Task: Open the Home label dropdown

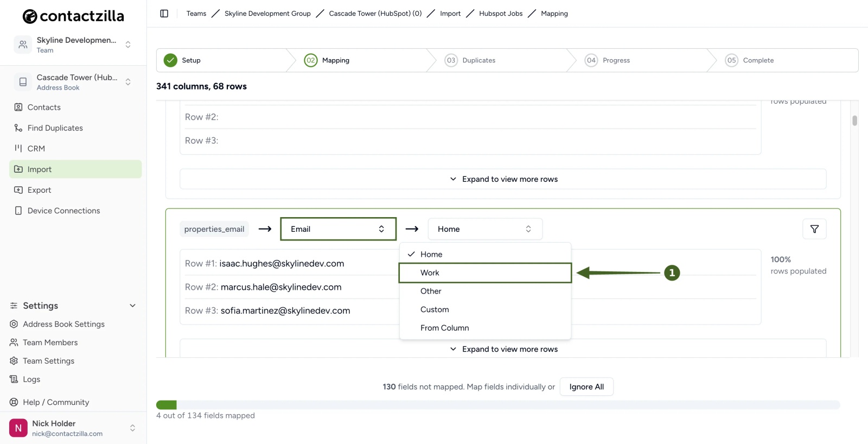Action: coord(485,229)
